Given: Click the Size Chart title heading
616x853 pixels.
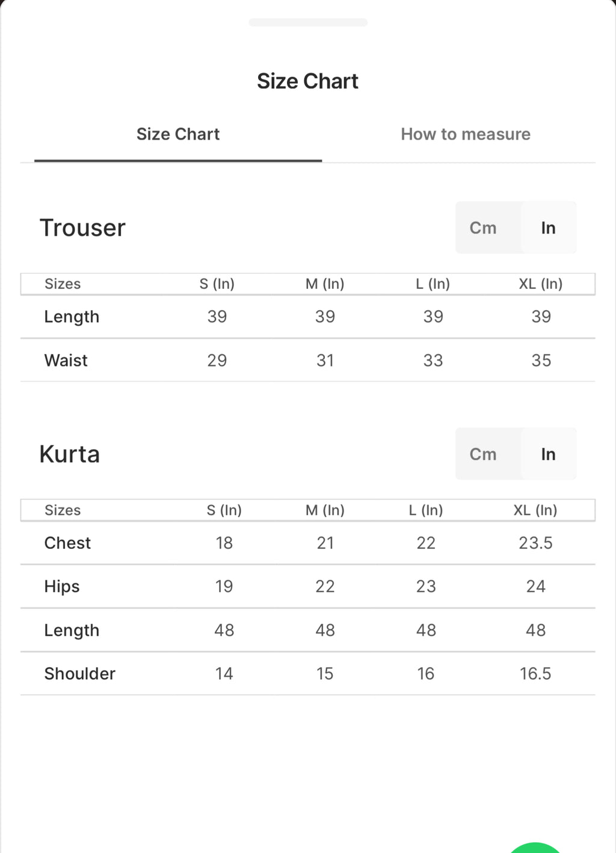Looking at the screenshot, I should point(307,81).
